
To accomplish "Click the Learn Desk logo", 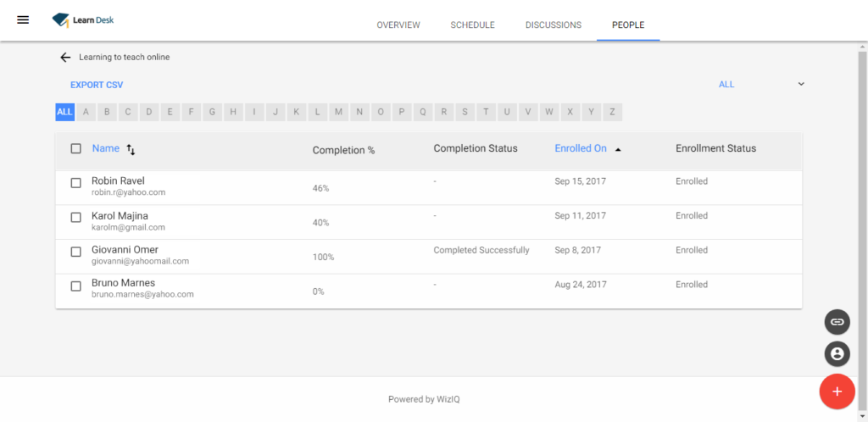I will click(84, 19).
